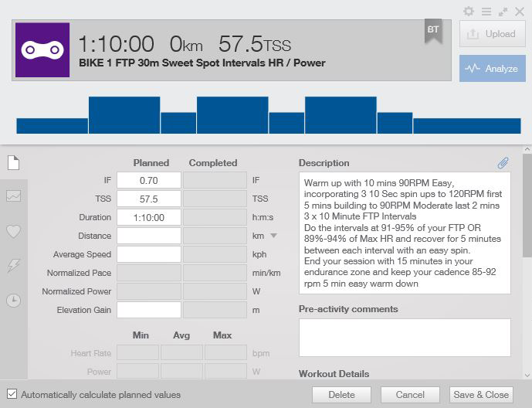
Task: Click the BT ribbon badge
Action: [433, 31]
